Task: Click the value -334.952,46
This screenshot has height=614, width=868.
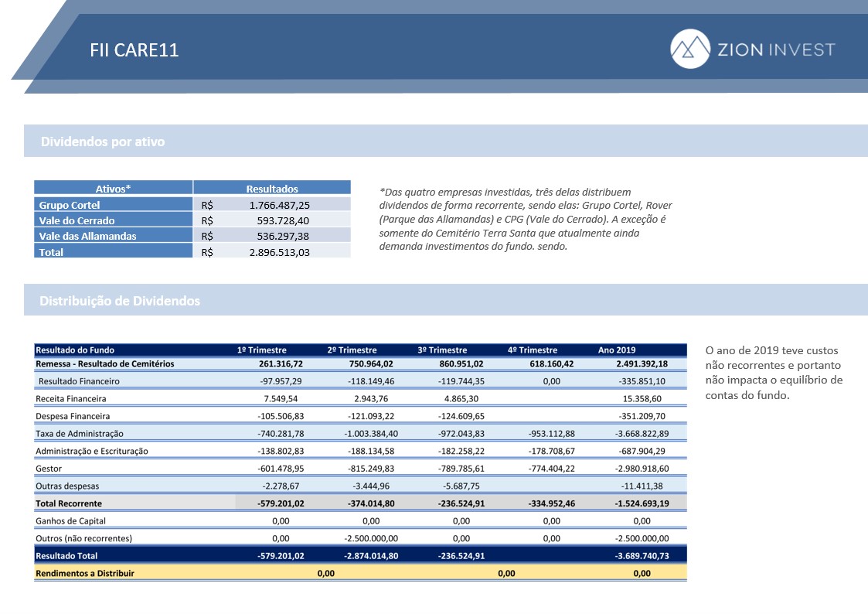Action: pyautogui.click(x=551, y=503)
